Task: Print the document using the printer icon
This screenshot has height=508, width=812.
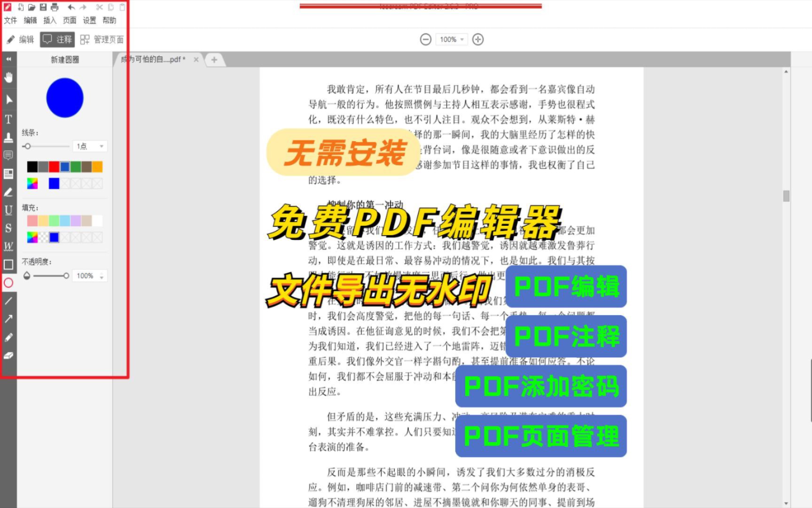Action: [x=55, y=7]
